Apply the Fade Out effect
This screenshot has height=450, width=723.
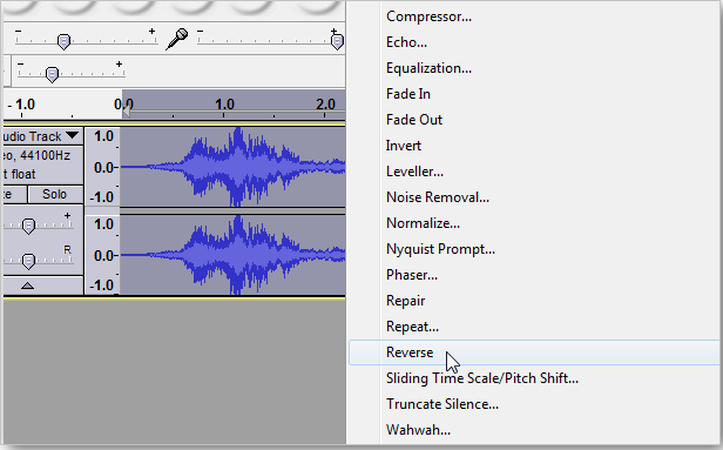pyautogui.click(x=414, y=120)
